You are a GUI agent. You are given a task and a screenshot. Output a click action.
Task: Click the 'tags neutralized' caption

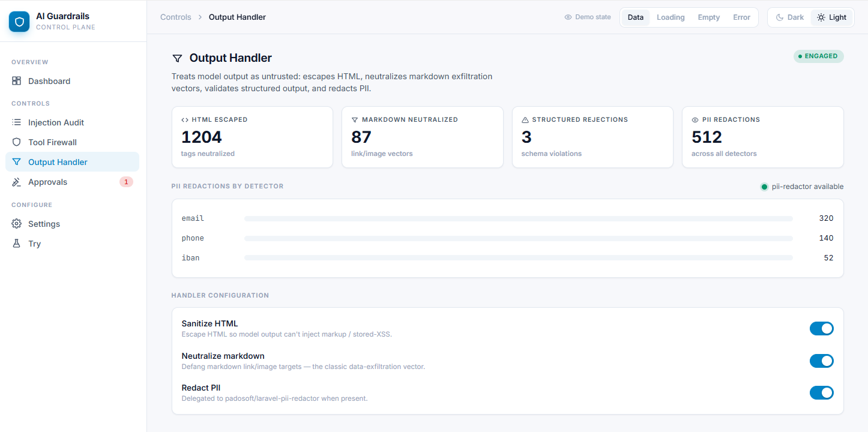coord(208,154)
